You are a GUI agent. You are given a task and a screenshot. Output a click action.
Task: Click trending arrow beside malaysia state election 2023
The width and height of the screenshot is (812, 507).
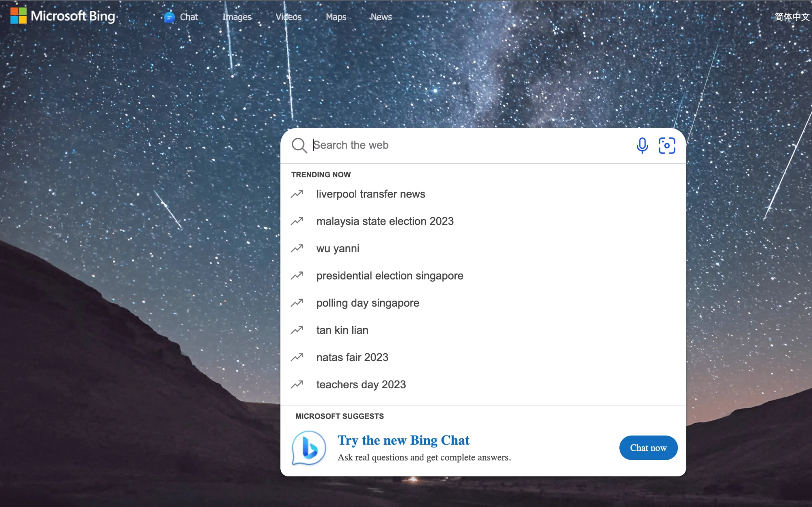click(x=297, y=221)
